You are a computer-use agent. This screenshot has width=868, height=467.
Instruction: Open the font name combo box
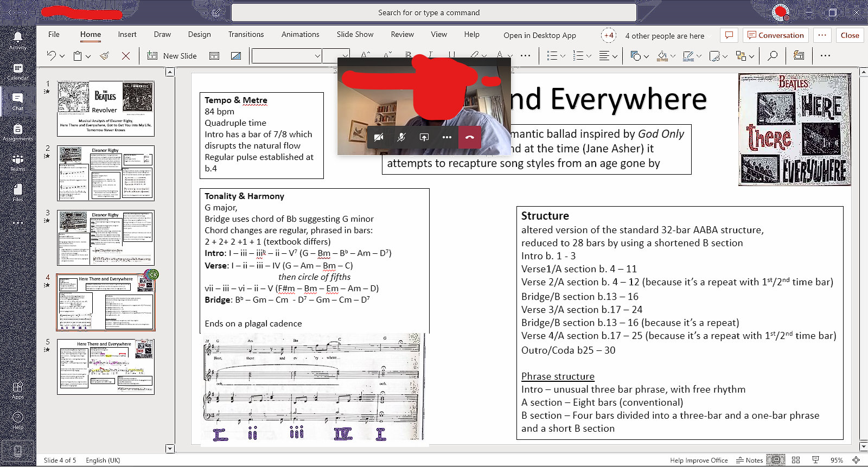pos(286,55)
